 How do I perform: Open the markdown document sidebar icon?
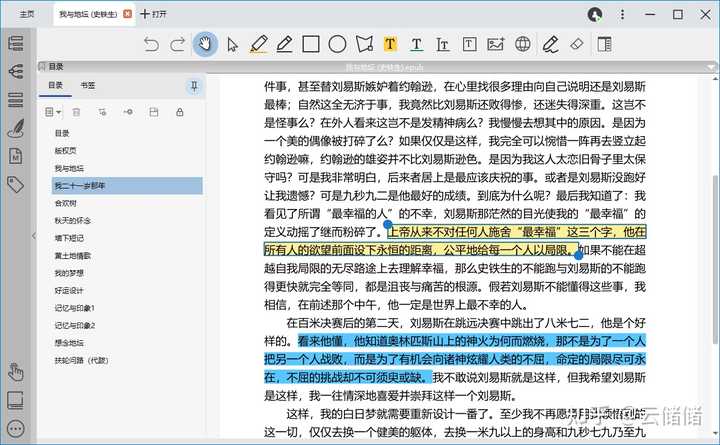16,157
